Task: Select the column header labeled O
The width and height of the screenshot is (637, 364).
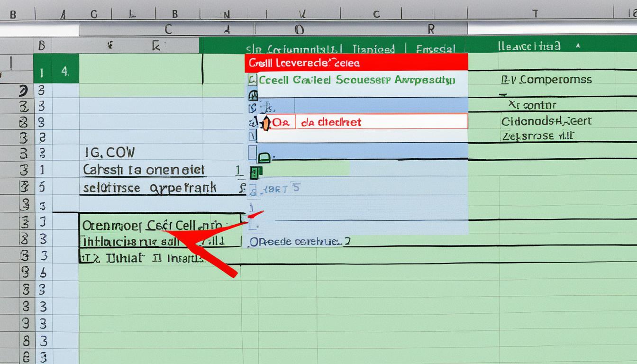Action: click(299, 29)
